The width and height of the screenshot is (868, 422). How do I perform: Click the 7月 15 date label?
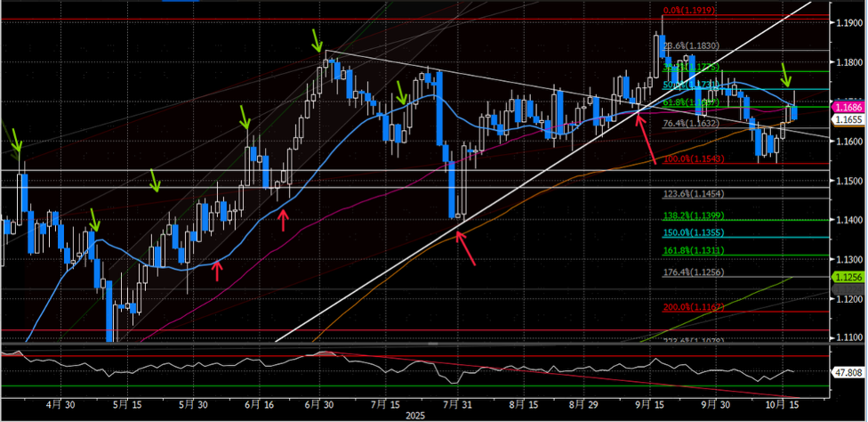tap(386, 404)
